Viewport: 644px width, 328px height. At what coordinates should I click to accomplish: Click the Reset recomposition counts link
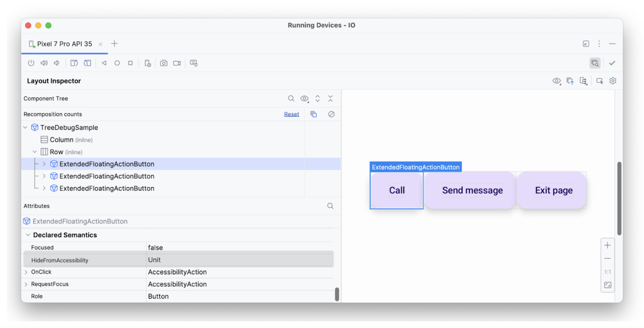pos(291,114)
